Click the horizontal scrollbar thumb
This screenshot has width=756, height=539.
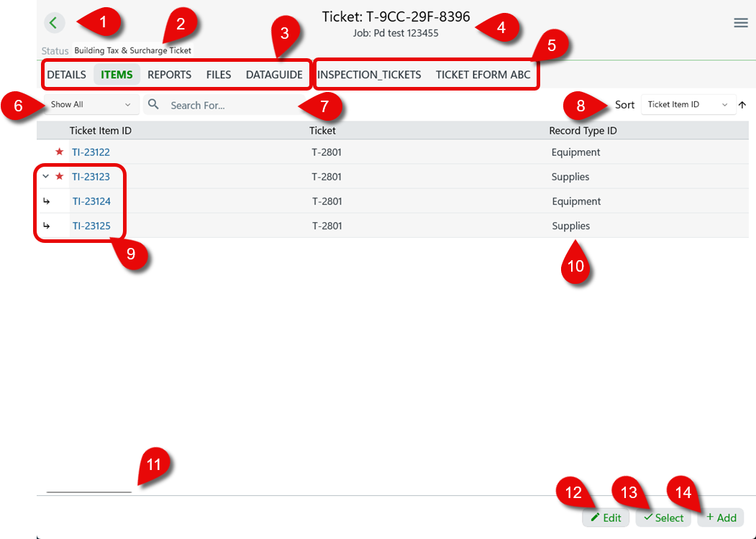pos(88,492)
